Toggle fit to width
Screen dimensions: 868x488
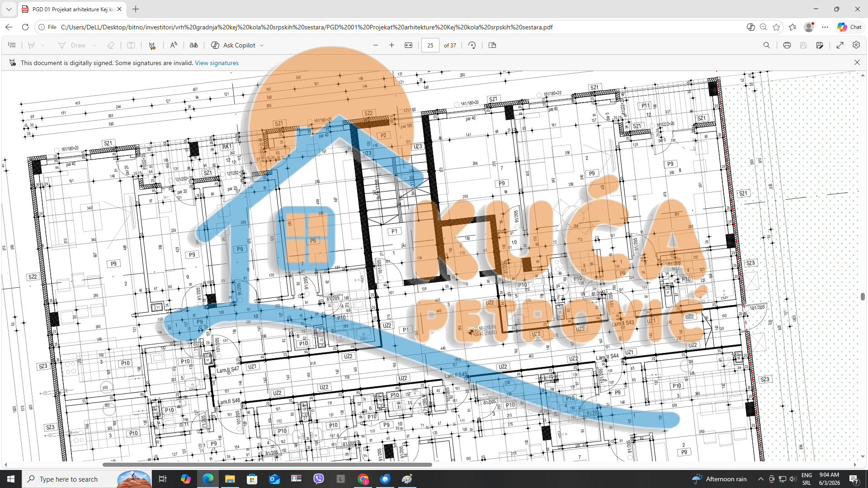[408, 45]
